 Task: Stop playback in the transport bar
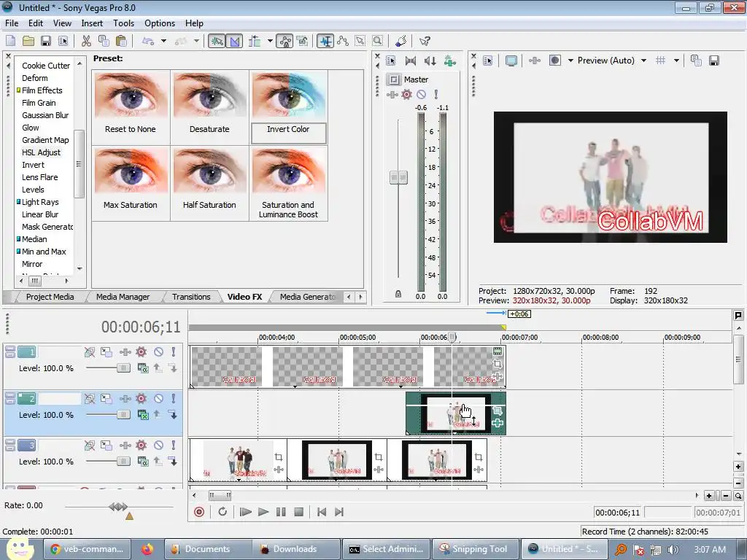pyautogui.click(x=298, y=512)
